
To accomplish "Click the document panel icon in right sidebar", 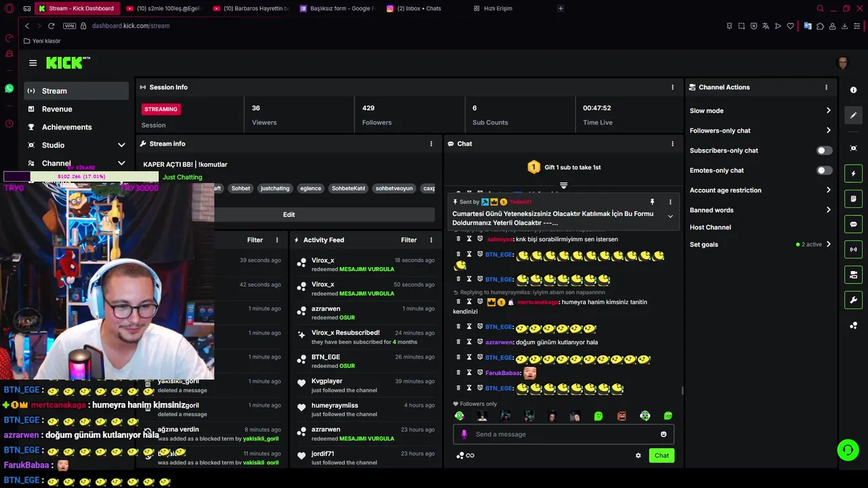I will click(x=853, y=199).
